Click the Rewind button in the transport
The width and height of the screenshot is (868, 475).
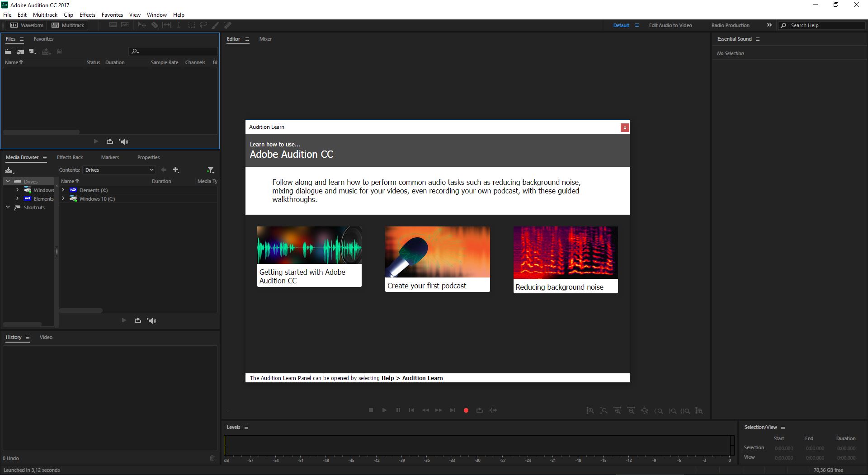[425, 410]
